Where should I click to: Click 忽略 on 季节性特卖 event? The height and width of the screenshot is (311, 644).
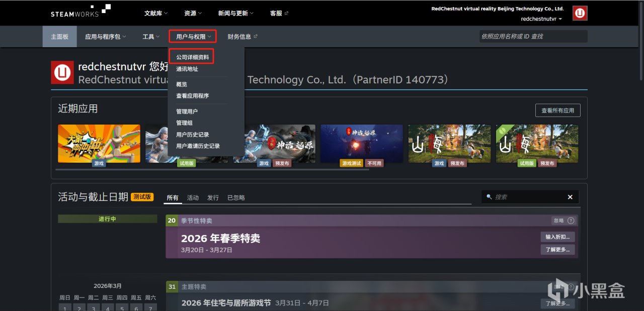coord(558,221)
